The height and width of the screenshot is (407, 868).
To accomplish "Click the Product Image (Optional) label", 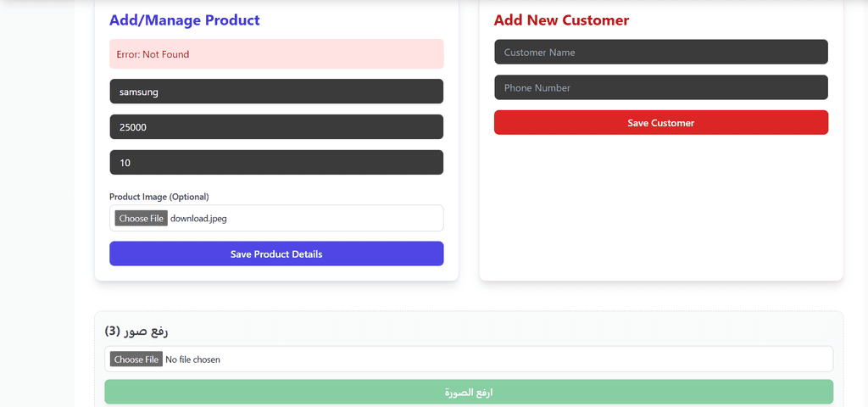I will coord(159,197).
